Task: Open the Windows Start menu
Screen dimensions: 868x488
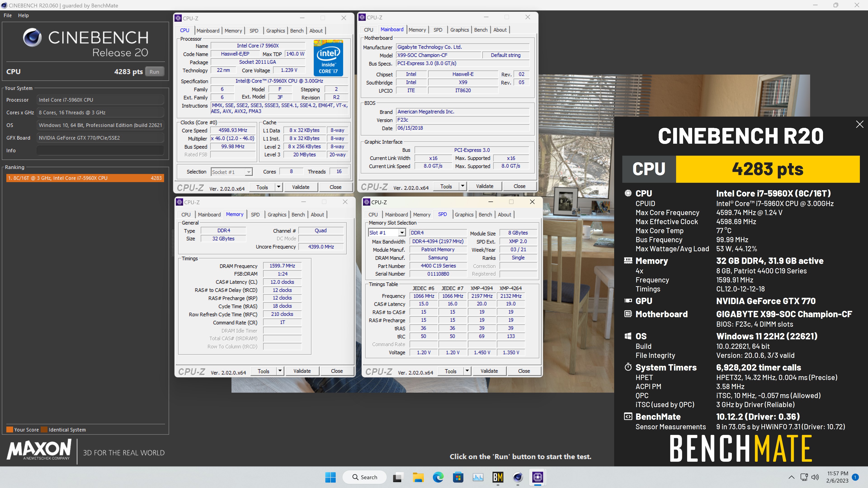Action: [330, 477]
